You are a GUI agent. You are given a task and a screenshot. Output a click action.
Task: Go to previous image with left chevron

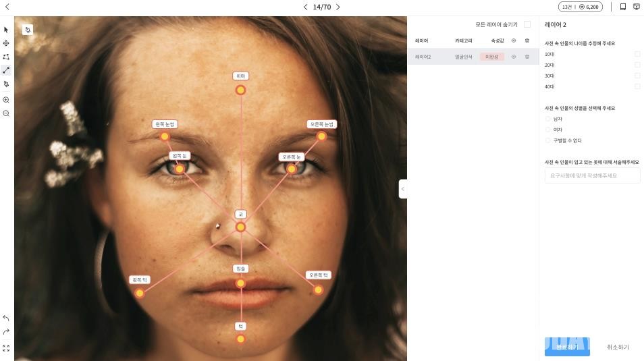coord(305,7)
